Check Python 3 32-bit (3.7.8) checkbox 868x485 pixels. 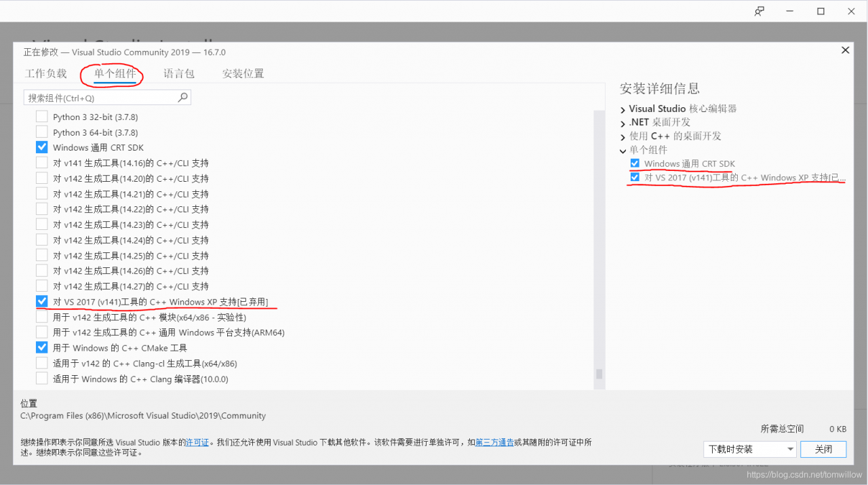pyautogui.click(x=42, y=117)
